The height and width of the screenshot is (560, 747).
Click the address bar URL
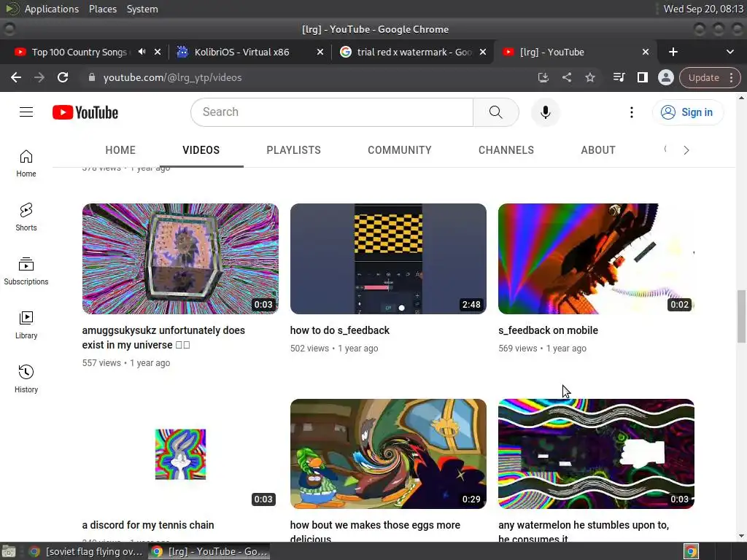172,77
